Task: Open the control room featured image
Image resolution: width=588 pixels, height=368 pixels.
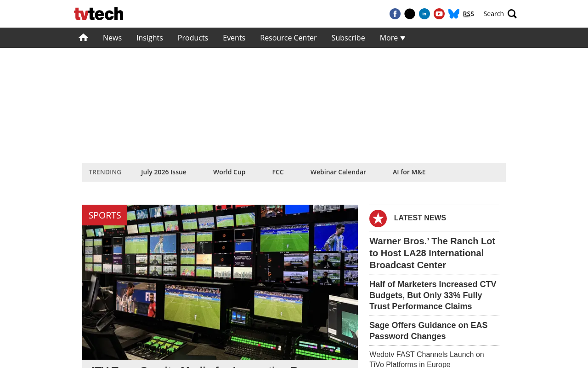Action: point(220,282)
